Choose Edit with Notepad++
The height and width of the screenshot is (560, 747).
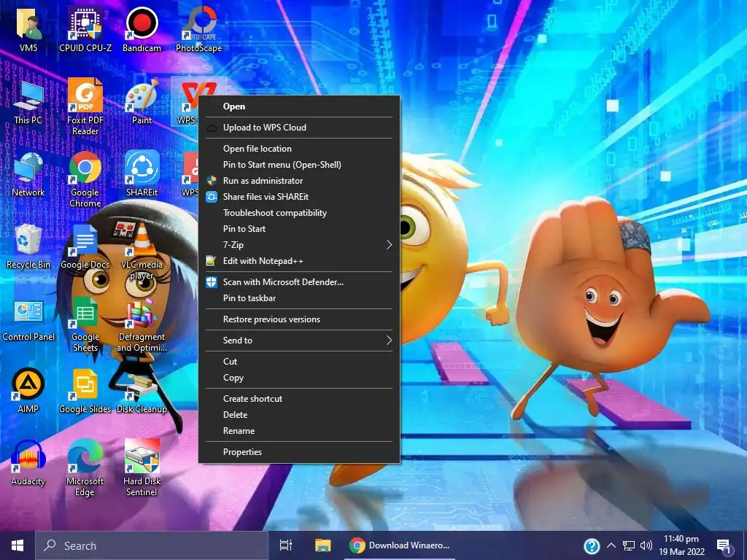298,261
